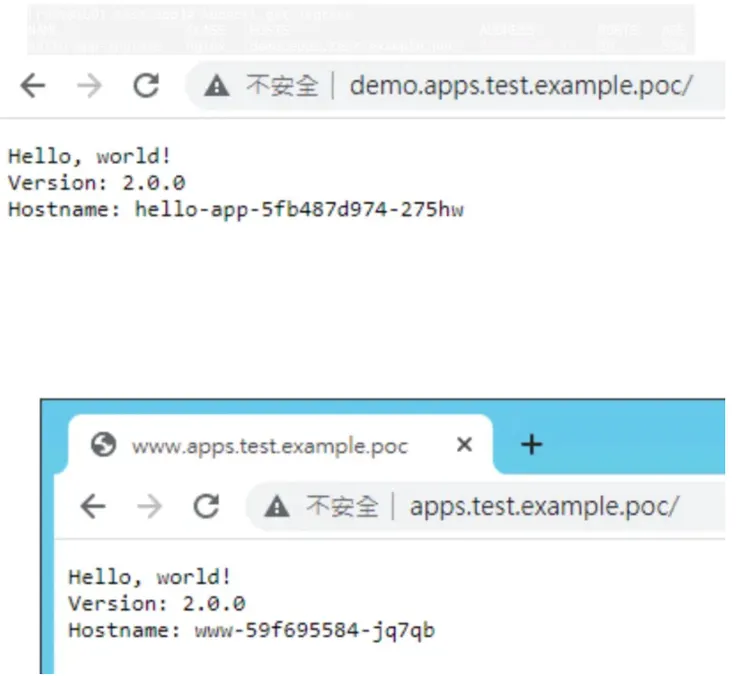
Task: Open the not-secure warning icon beside demo.apps.test.example.poc
Action: [x=216, y=86]
